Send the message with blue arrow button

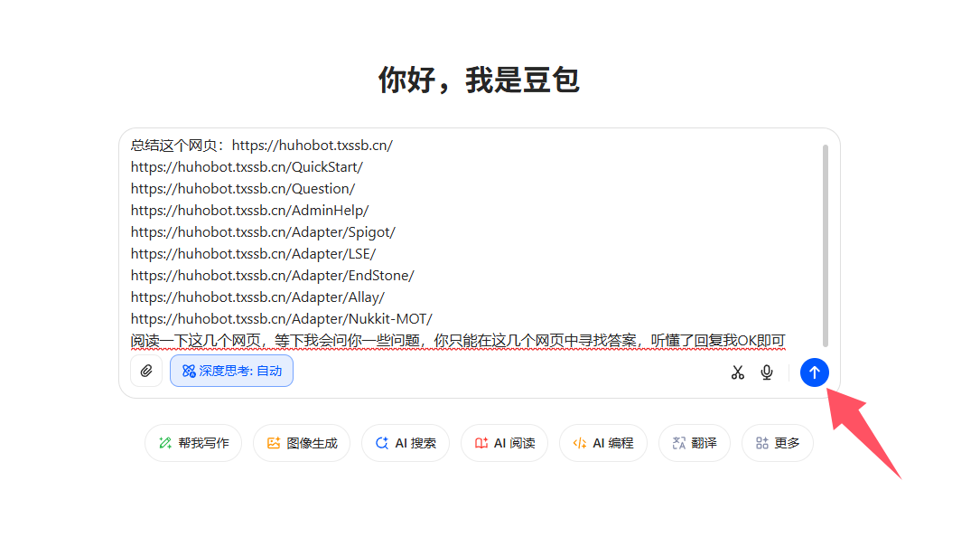click(815, 372)
